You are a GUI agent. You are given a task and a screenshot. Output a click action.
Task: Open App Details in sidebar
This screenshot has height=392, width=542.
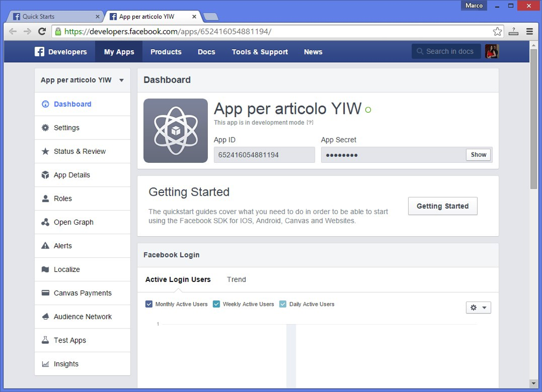click(82, 175)
